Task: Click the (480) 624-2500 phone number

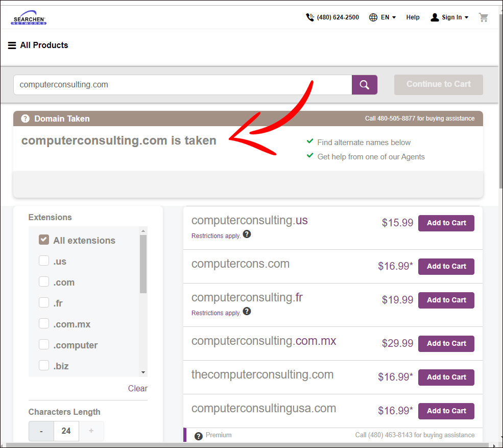Action: pos(338,17)
